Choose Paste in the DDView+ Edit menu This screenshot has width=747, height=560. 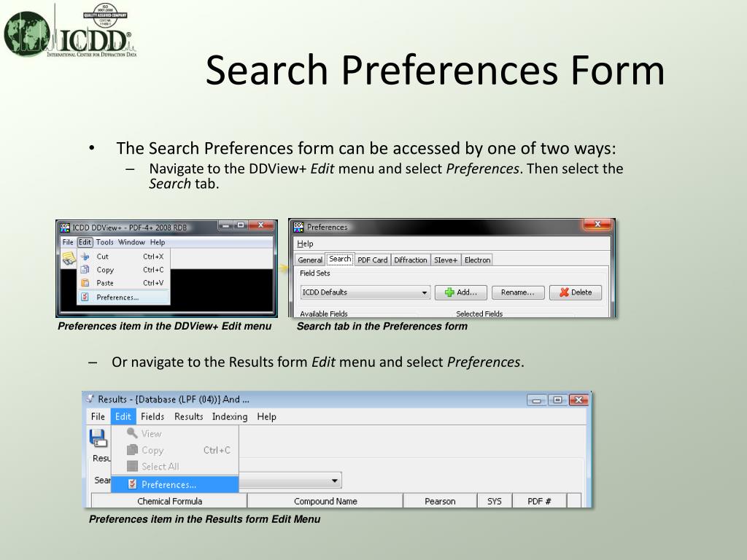tap(123, 283)
